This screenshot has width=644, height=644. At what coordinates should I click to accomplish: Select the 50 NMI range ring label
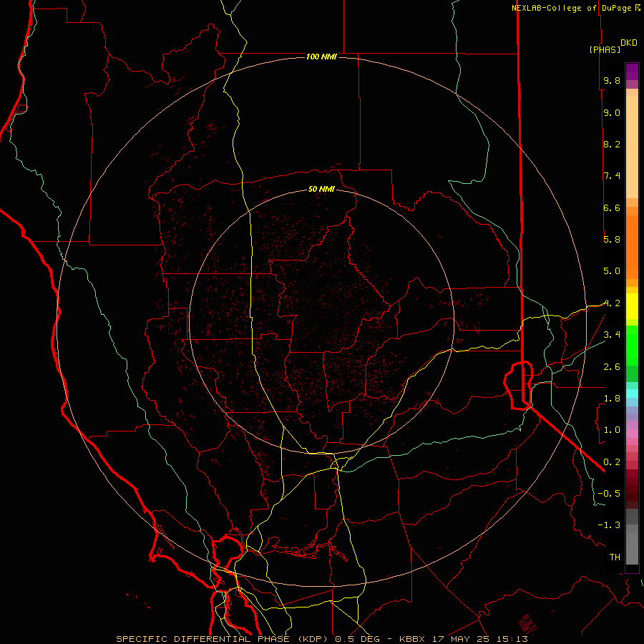pos(321,189)
